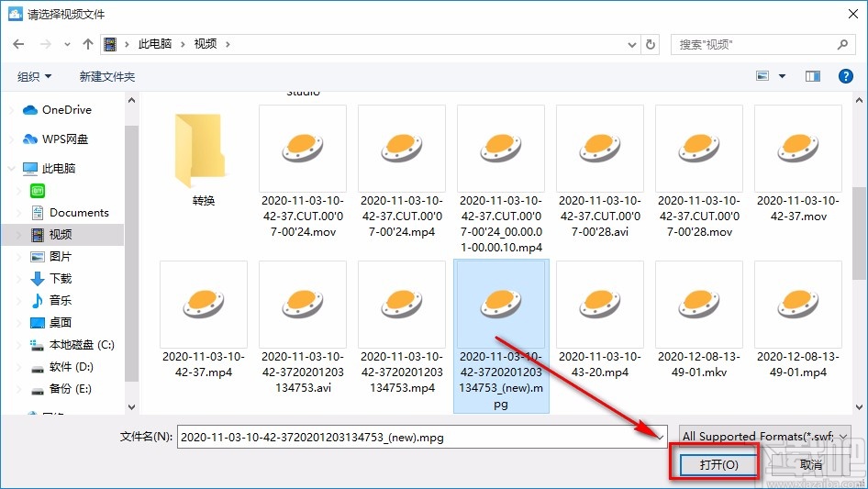This screenshot has height=489, width=868.
Task: Select file 42-37.CUT.00'07-00'24.mov
Action: (303, 172)
